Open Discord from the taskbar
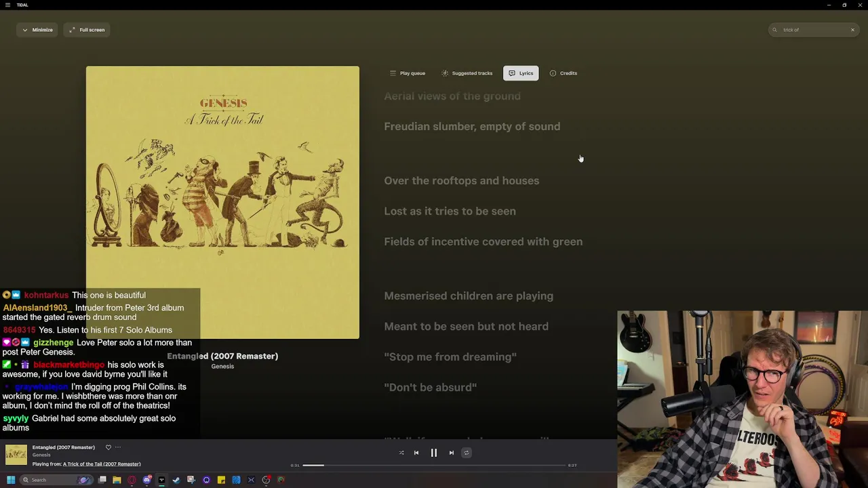868x488 pixels. click(146, 480)
